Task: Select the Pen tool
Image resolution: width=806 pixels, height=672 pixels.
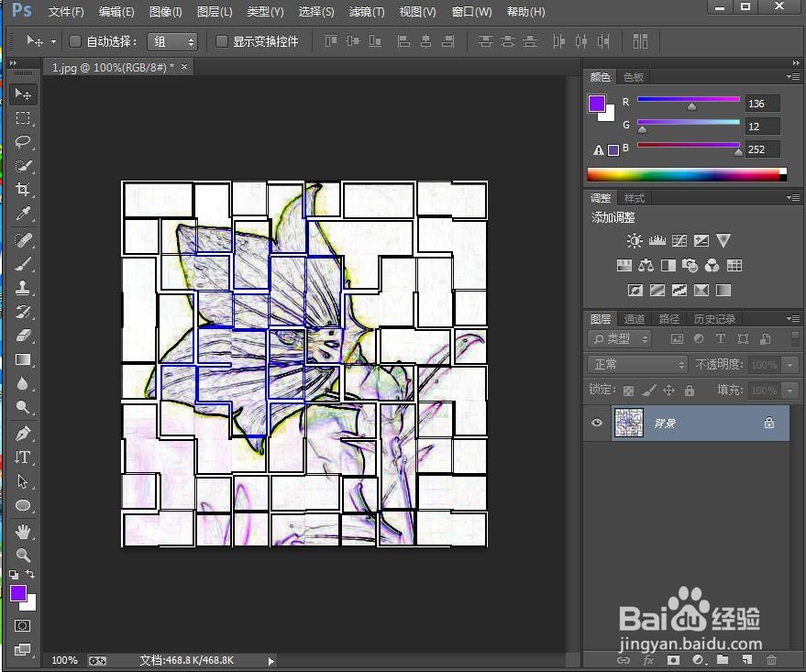Action: click(23, 433)
